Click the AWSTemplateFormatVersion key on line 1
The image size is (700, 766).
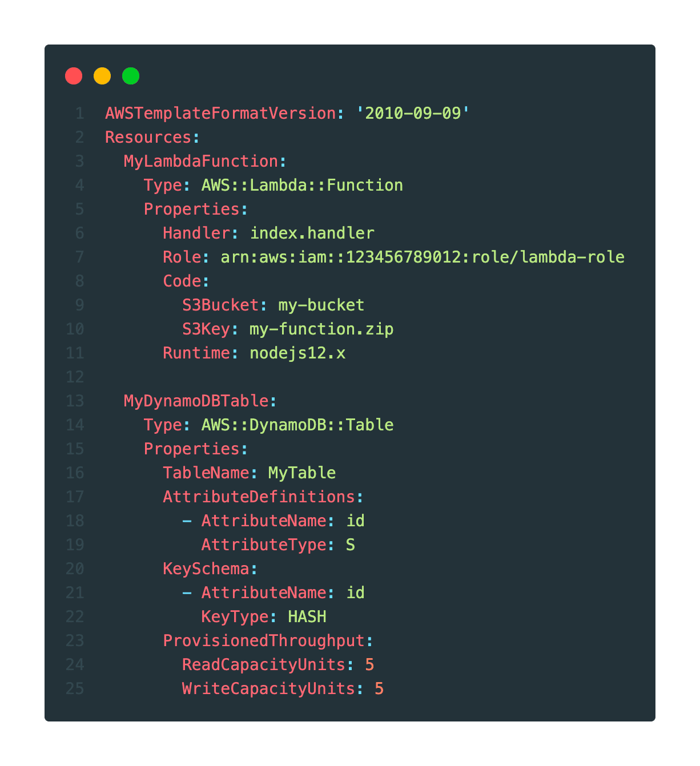(x=220, y=113)
